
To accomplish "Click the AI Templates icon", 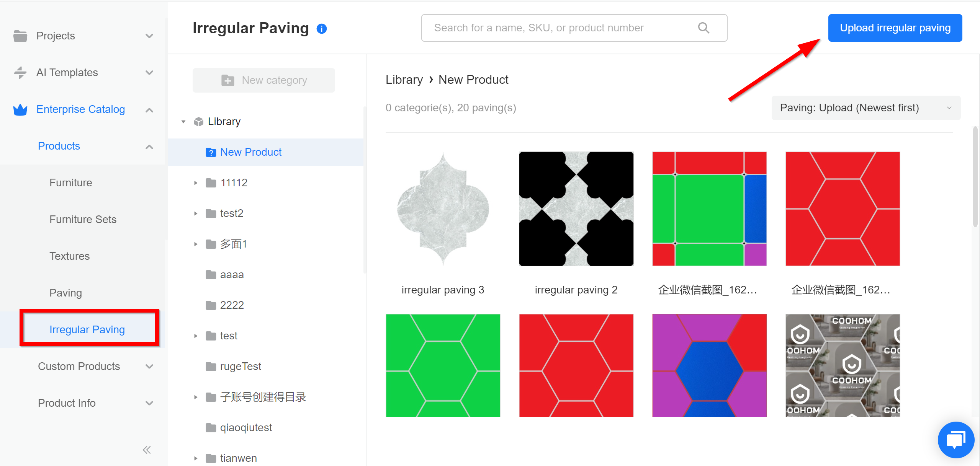I will point(20,73).
